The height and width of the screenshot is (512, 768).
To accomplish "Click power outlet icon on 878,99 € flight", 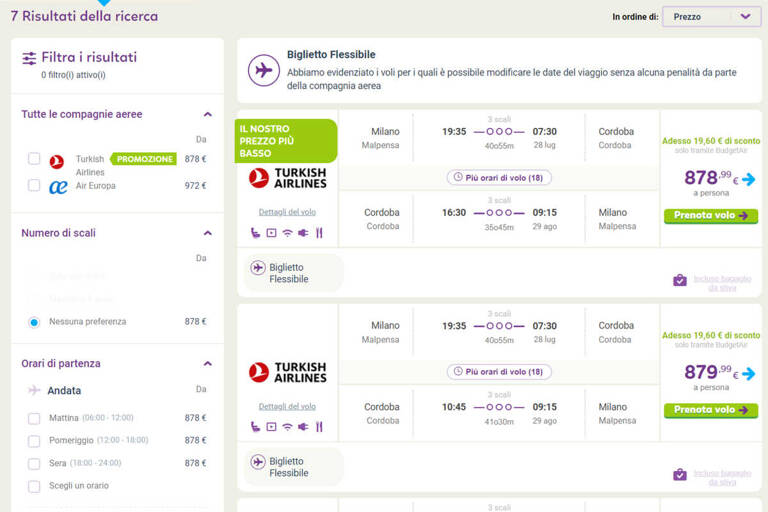I will [x=303, y=233].
